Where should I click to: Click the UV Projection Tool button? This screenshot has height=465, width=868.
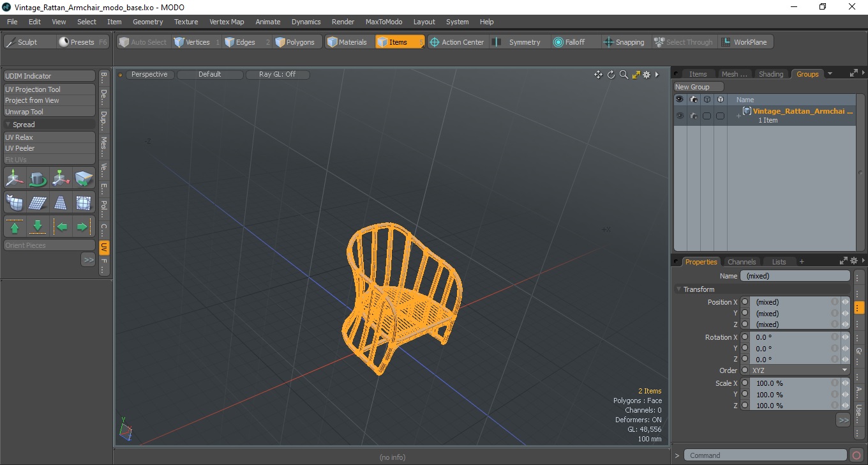50,89
